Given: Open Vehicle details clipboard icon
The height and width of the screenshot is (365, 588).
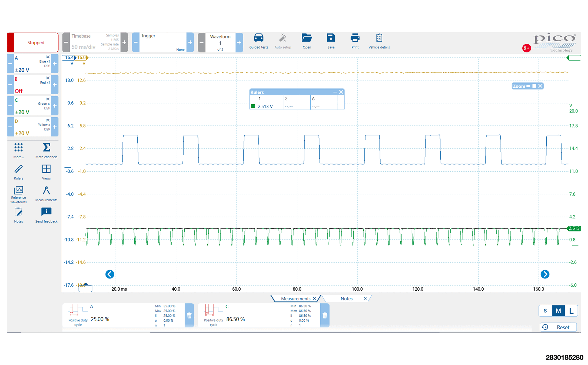Looking at the screenshot, I should coord(379,38).
